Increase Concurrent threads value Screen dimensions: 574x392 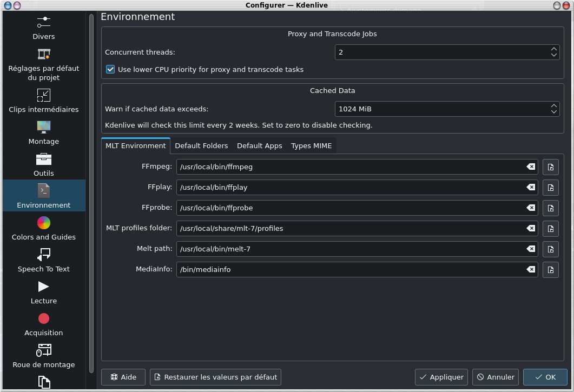(554, 49)
